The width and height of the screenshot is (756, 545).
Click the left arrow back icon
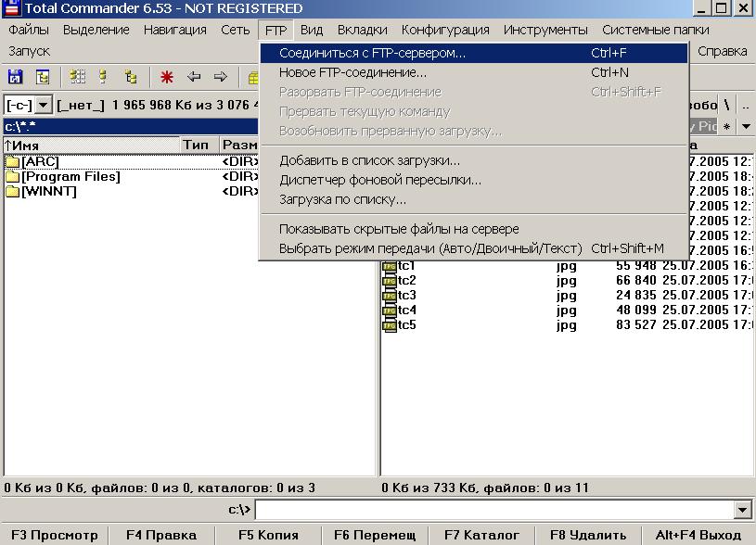click(x=194, y=77)
